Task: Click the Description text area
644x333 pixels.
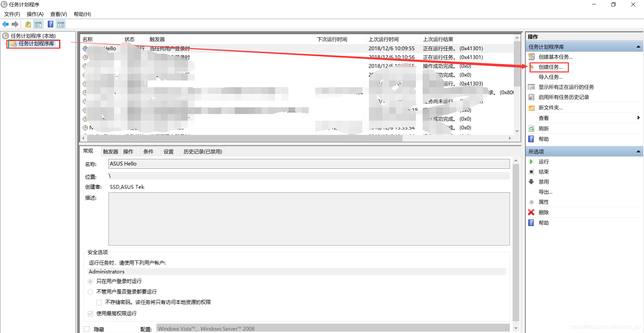Action: [x=309, y=219]
